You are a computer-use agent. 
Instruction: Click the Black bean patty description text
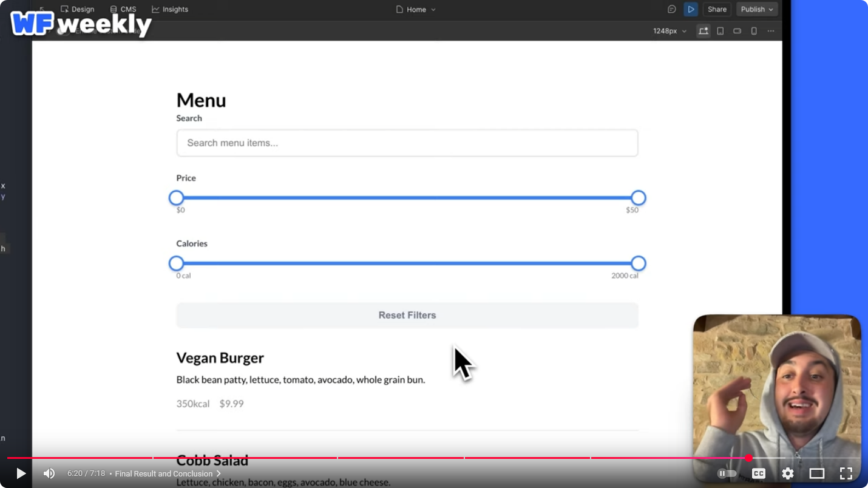pyautogui.click(x=300, y=380)
